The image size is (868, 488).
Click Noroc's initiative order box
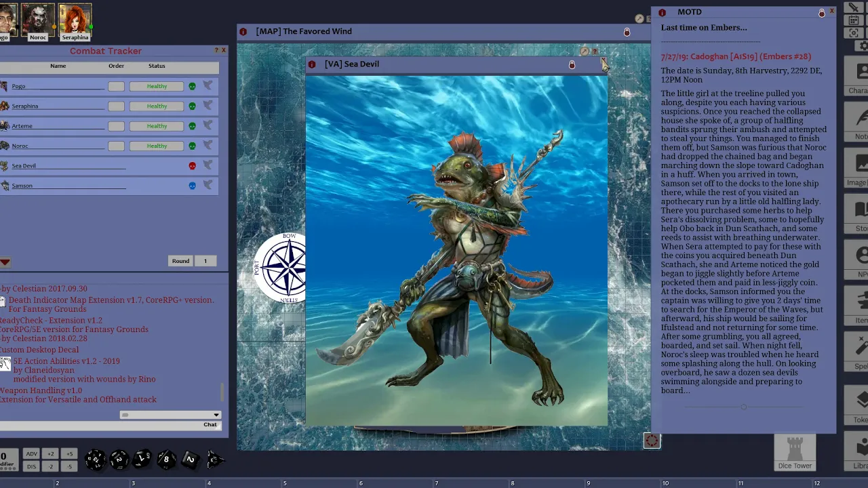point(116,146)
